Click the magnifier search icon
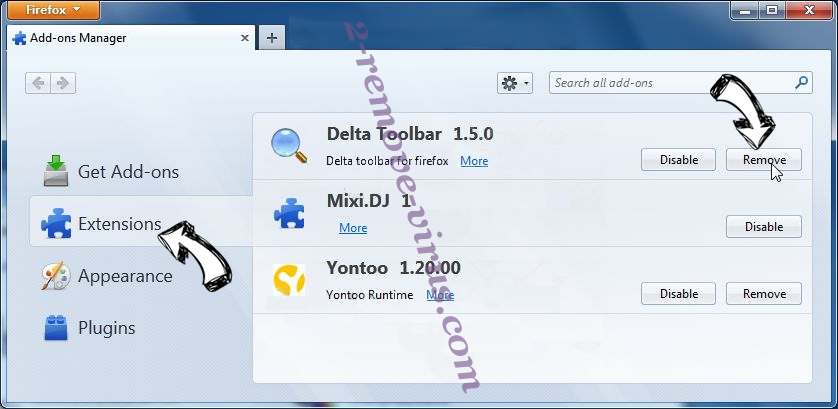This screenshot has height=409, width=838. [x=801, y=83]
